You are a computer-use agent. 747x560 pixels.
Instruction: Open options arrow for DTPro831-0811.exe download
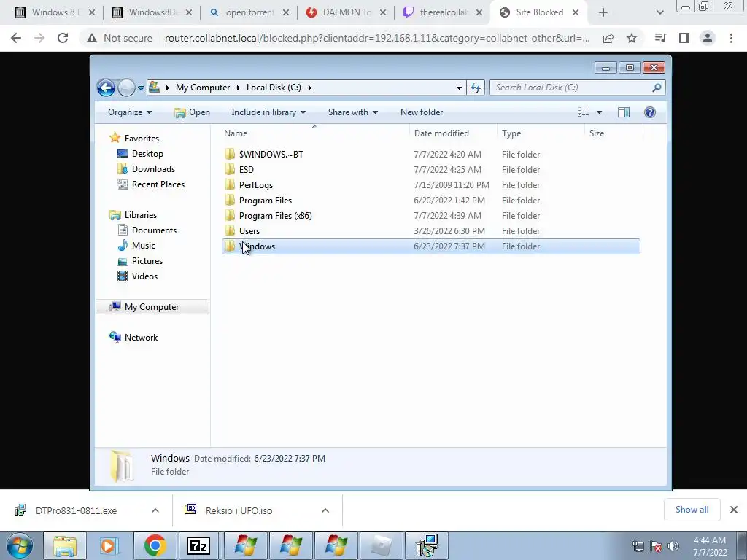click(155, 510)
